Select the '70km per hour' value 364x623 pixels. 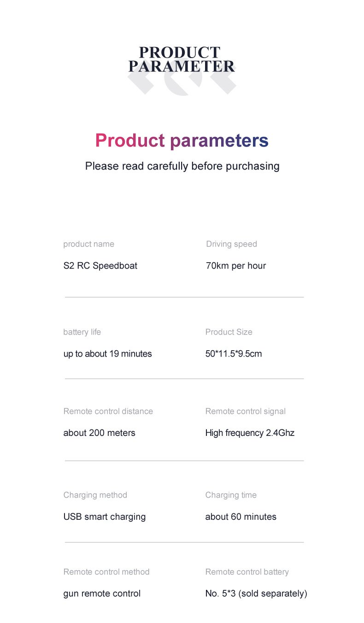(x=235, y=266)
